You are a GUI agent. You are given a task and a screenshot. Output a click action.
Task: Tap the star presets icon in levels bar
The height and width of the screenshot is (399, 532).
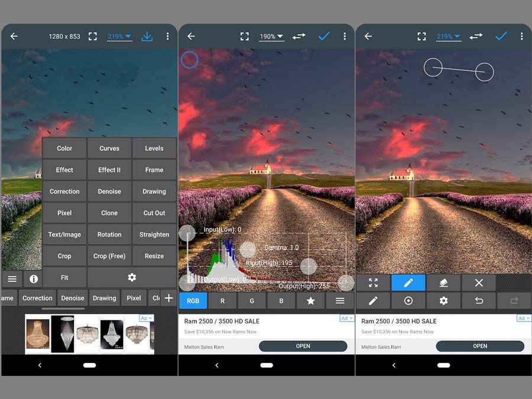(x=310, y=300)
